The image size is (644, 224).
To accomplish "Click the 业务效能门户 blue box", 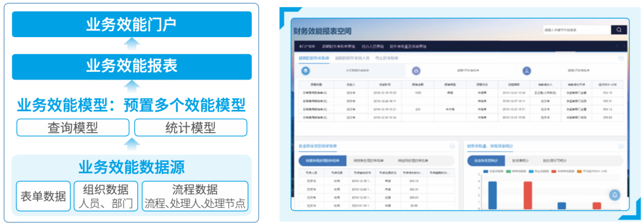I will (x=132, y=24).
